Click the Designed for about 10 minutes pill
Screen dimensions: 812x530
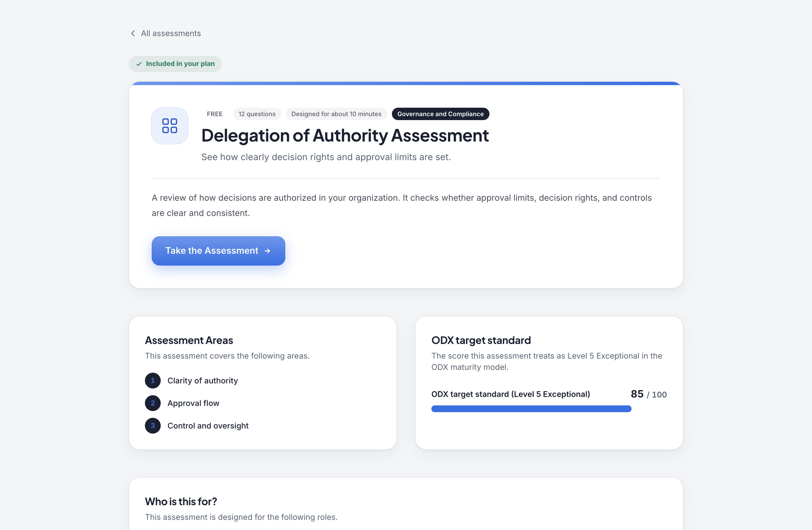(336, 114)
